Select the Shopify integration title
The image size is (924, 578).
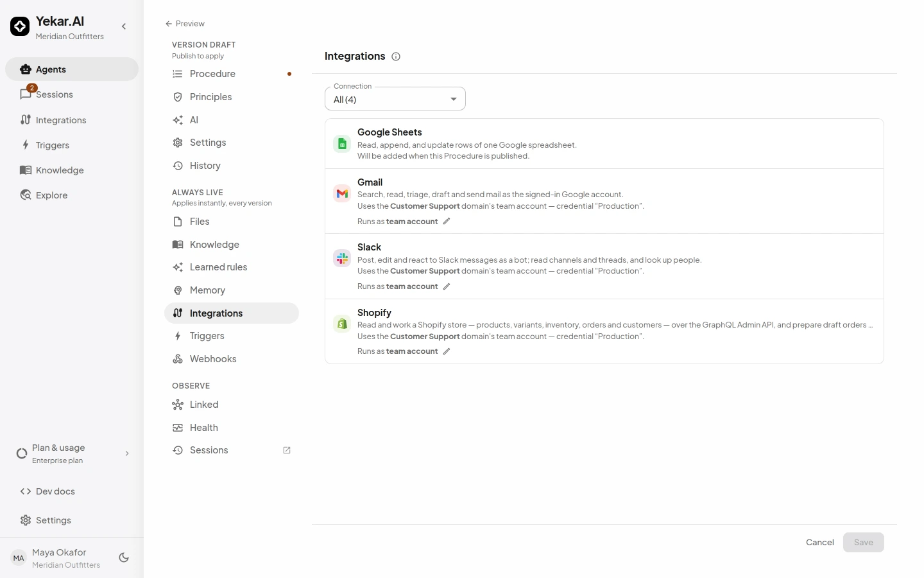tap(374, 313)
